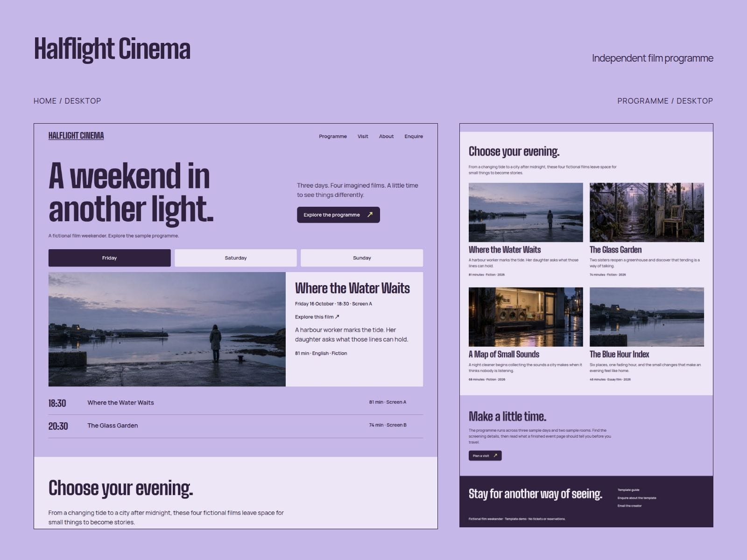Click the PROGRAMME / DESKTOP label
747x560 pixels.
click(x=665, y=101)
